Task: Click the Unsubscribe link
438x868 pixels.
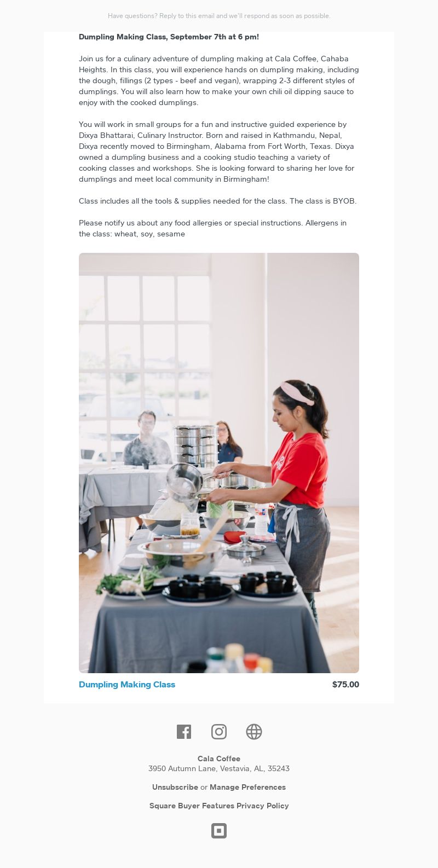Action: 175,787
